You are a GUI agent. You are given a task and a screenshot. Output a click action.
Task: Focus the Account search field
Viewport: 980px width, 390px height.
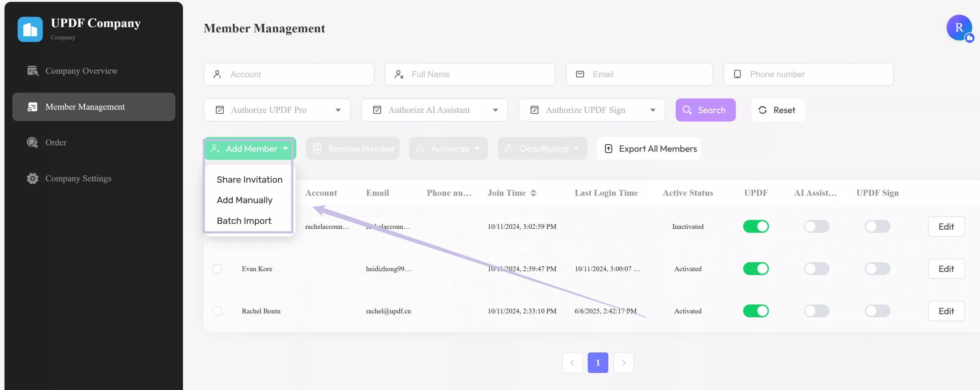point(289,74)
